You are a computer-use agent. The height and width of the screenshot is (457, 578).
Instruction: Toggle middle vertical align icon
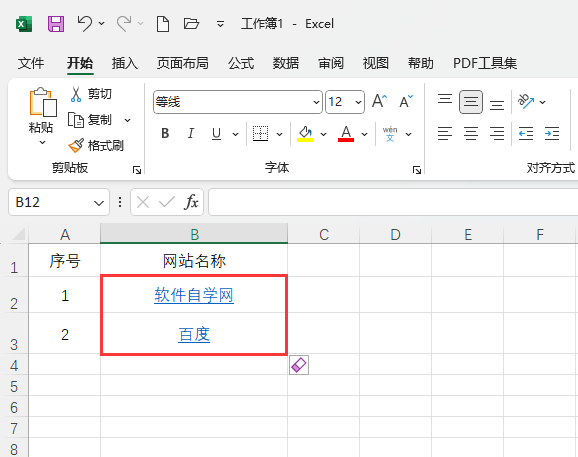click(x=471, y=102)
